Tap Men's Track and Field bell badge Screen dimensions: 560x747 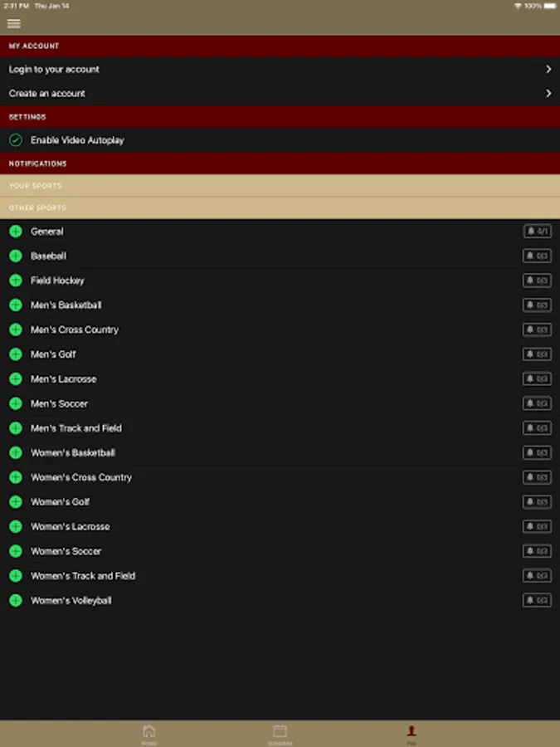tap(537, 427)
